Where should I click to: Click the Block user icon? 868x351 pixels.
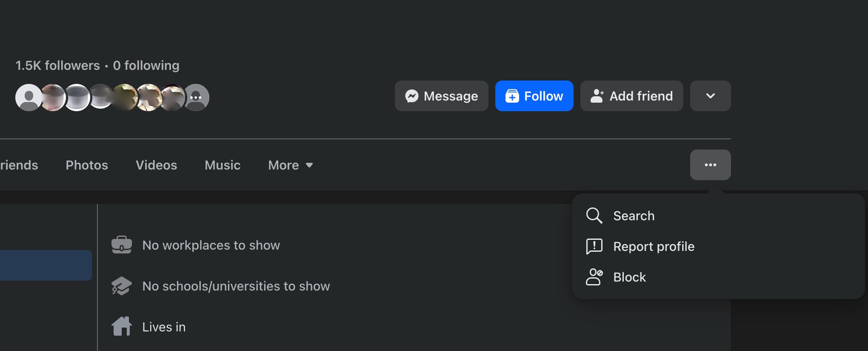(x=594, y=277)
